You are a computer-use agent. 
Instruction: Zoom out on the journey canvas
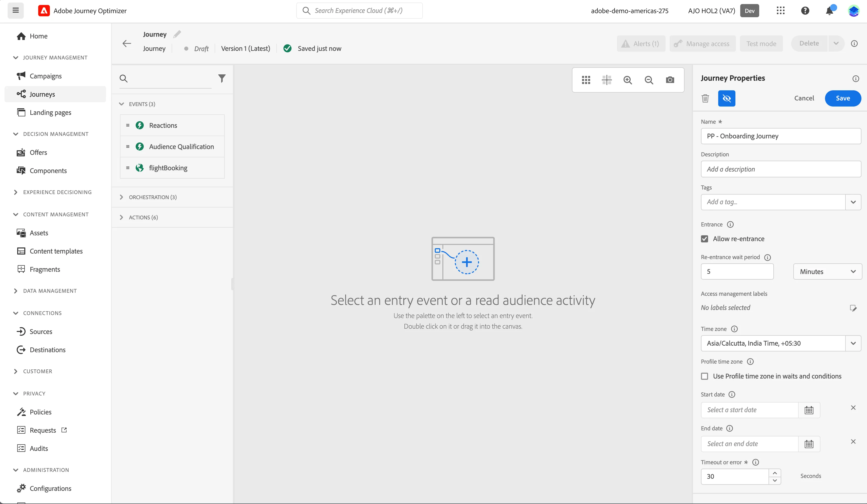point(649,80)
